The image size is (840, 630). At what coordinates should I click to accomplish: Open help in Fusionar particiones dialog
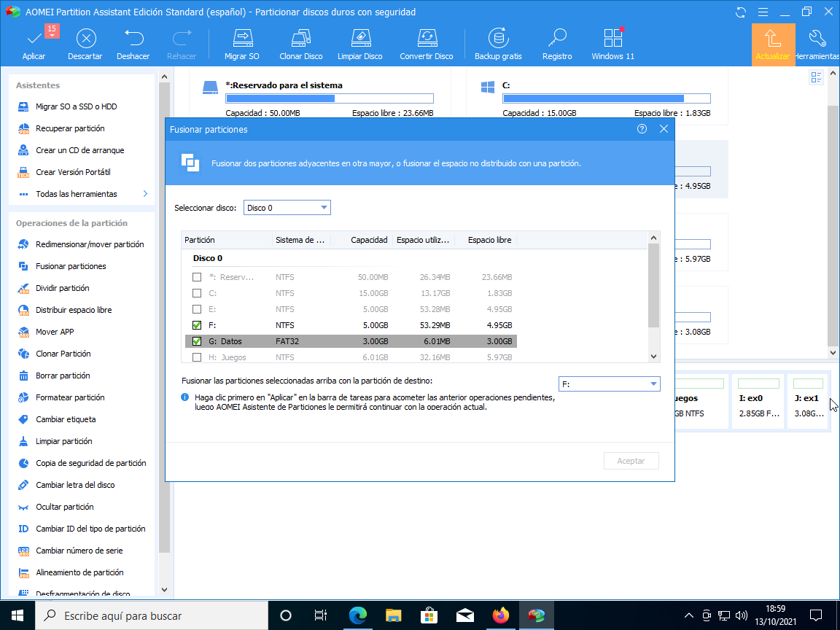642,129
